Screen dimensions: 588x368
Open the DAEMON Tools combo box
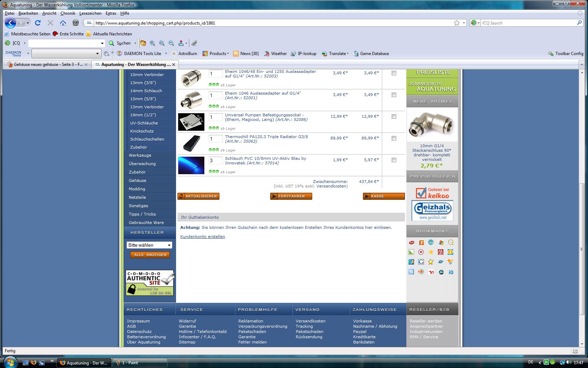click(x=66, y=54)
